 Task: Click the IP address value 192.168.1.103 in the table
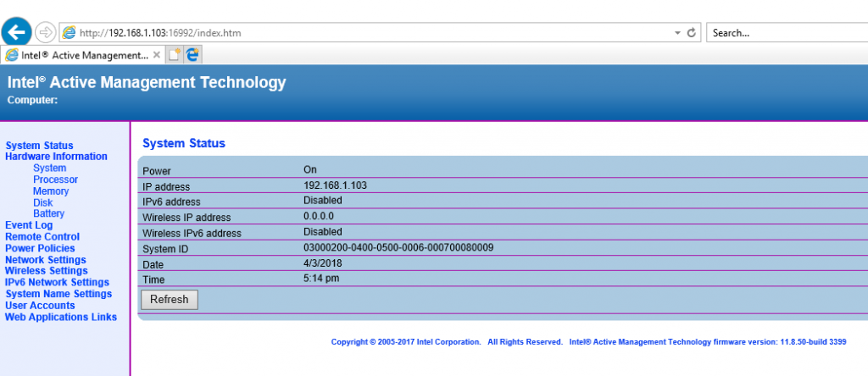point(335,185)
